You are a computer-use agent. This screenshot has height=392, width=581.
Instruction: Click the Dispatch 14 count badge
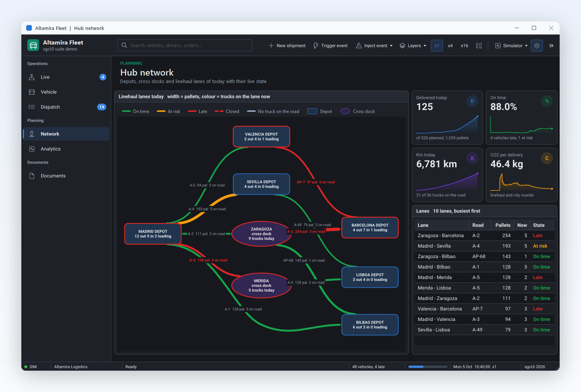tap(101, 107)
